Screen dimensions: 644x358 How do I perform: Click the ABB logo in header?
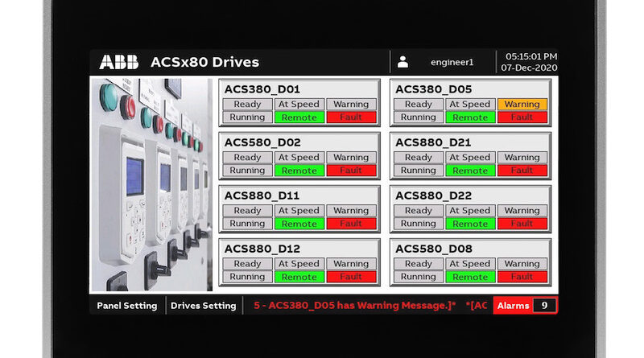pos(118,62)
